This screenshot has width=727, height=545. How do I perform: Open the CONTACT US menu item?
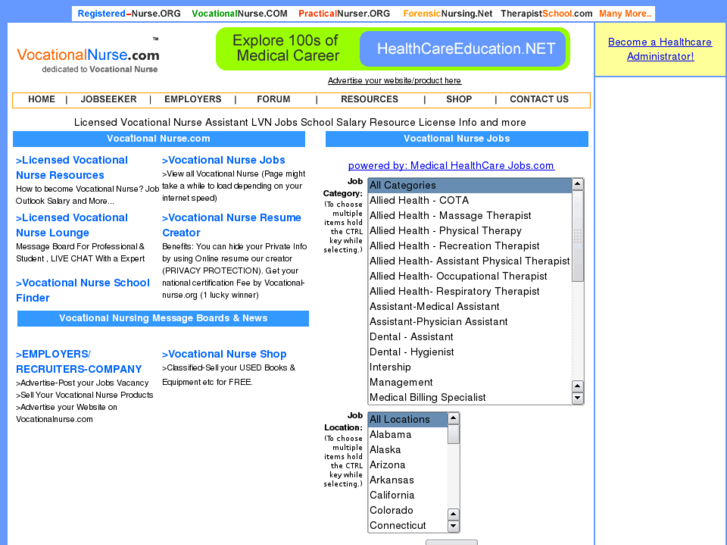click(x=539, y=99)
